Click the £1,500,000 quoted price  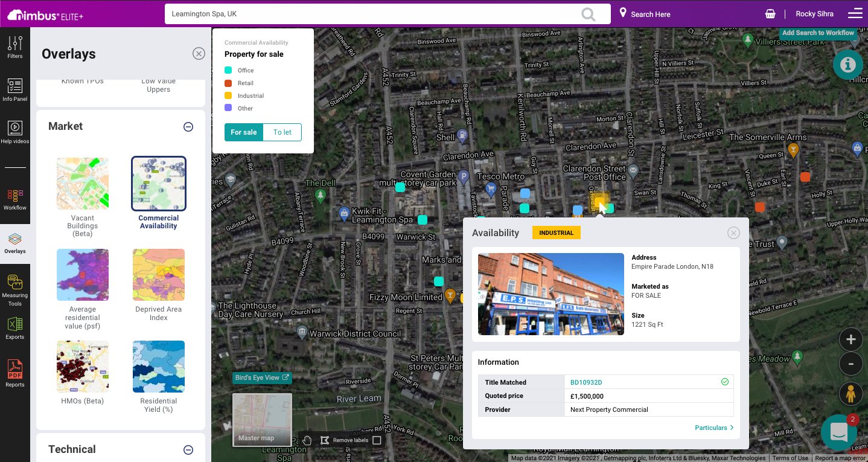pyautogui.click(x=587, y=396)
